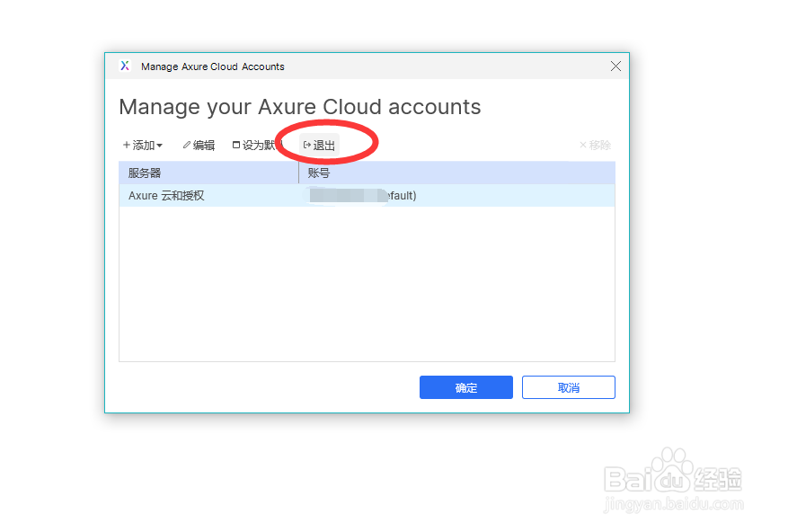Click the 取消 cancel button
788x532 pixels.
(x=569, y=387)
